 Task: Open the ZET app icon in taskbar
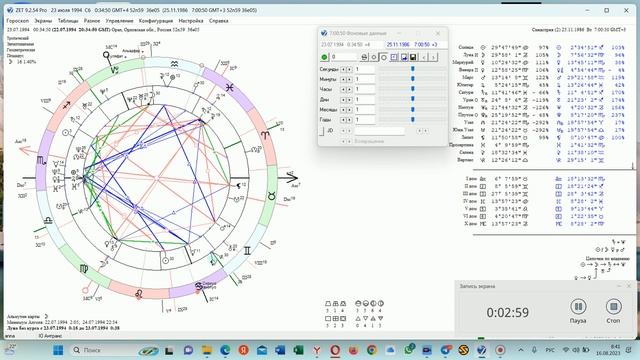tap(482, 350)
